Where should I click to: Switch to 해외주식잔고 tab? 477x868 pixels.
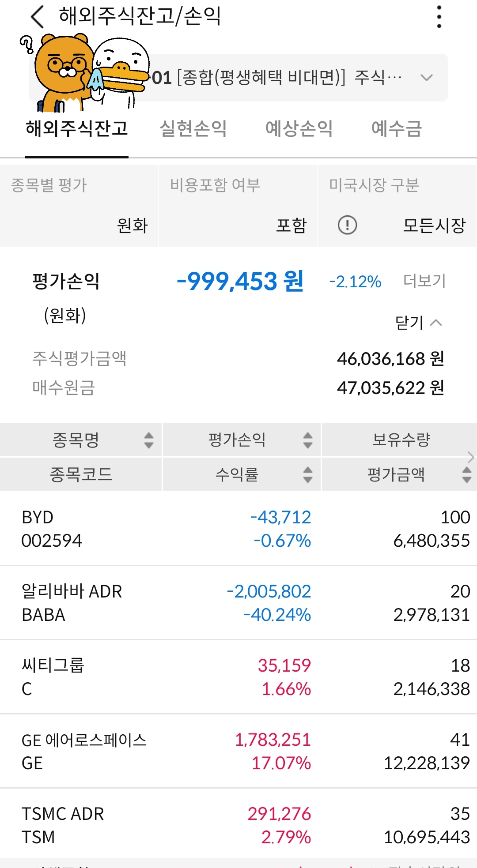pyautogui.click(x=77, y=128)
